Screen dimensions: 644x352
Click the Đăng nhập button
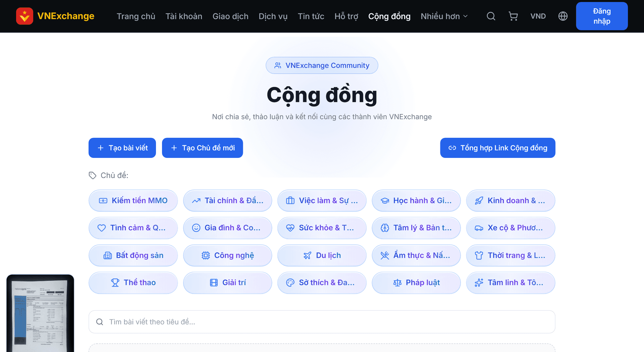click(602, 16)
